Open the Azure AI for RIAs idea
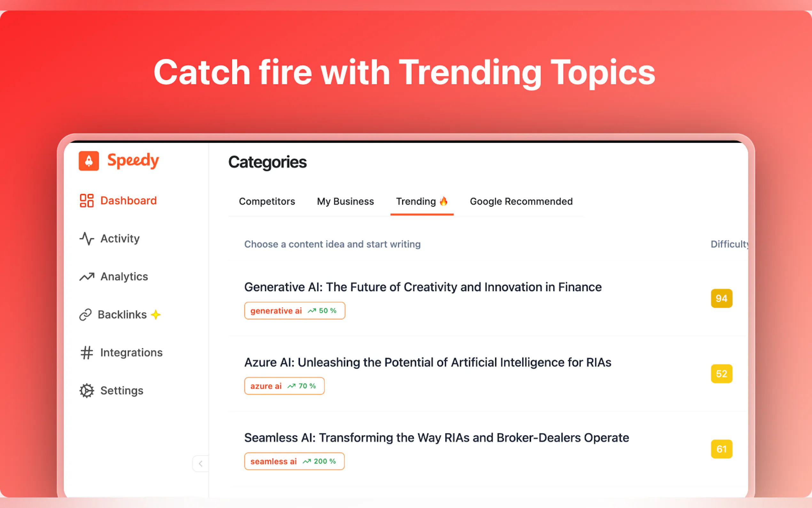The width and height of the screenshot is (812, 508). pyautogui.click(x=427, y=362)
